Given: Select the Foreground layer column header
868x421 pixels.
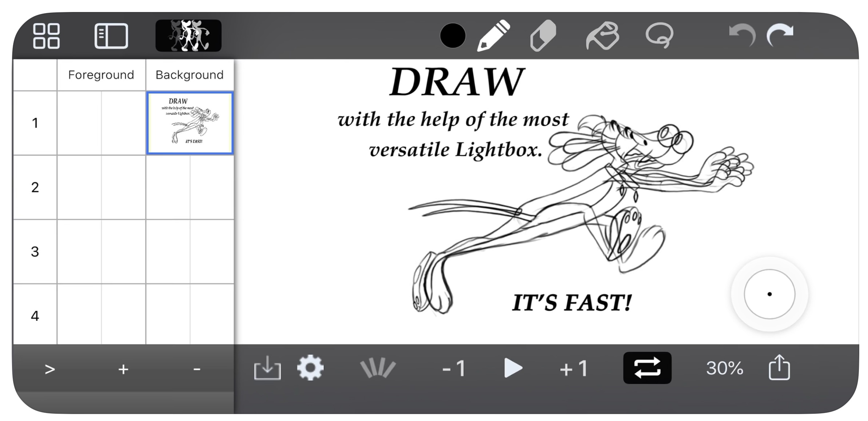Looking at the screenshot, I should [101, 75].
